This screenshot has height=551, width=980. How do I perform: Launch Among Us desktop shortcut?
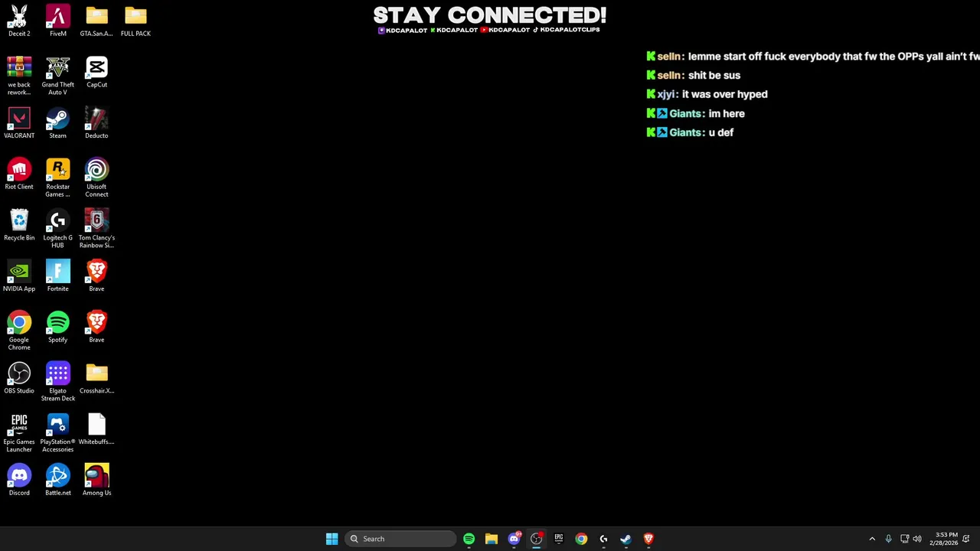[x=96, y=480]
